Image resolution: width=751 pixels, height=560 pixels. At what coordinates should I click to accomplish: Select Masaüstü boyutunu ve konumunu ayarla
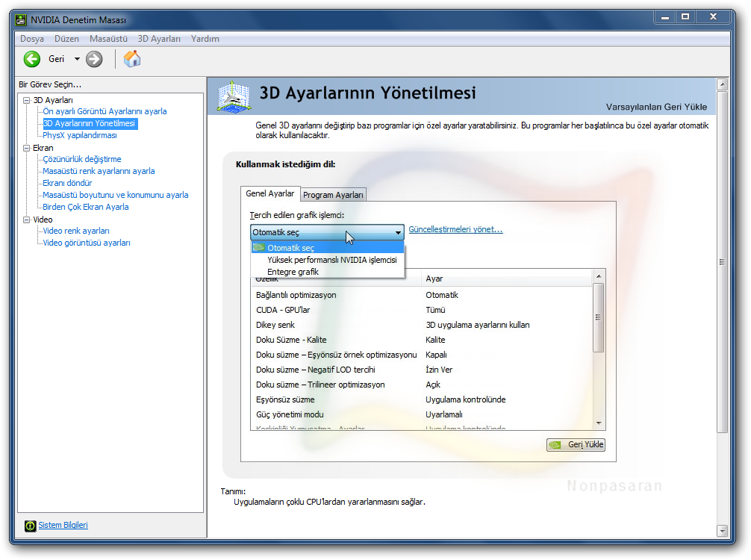(x=116, y=195)
